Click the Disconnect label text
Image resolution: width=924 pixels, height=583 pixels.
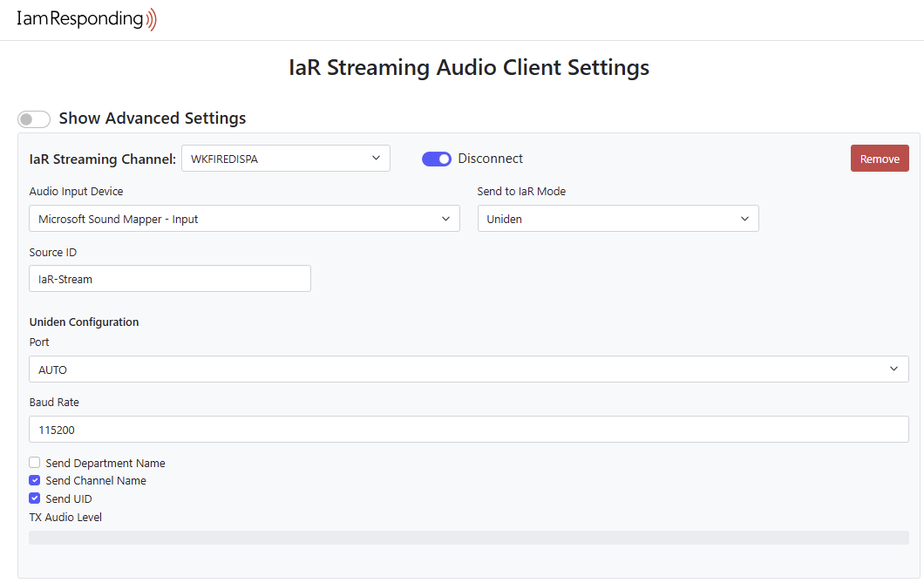point(490,159)
